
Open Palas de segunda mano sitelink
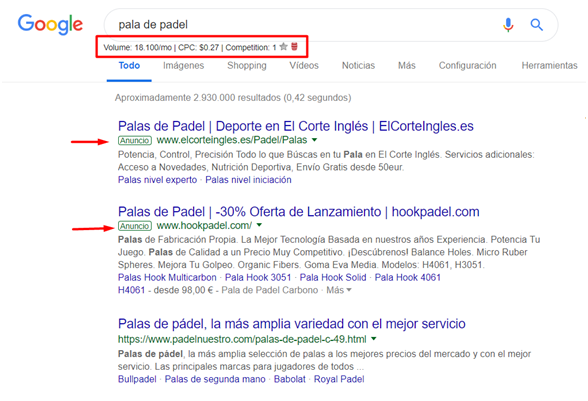[x=215, y=379]
